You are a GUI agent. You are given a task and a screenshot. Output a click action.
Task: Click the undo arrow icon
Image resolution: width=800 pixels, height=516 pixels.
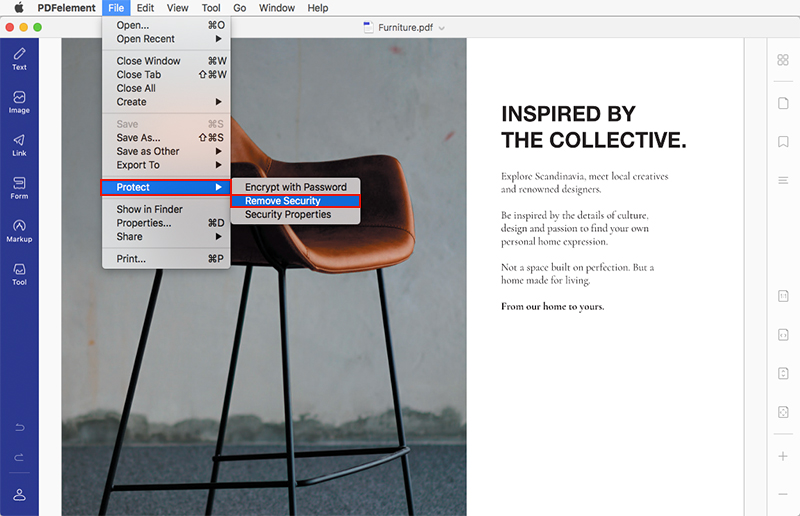click(x=19, y=428)
